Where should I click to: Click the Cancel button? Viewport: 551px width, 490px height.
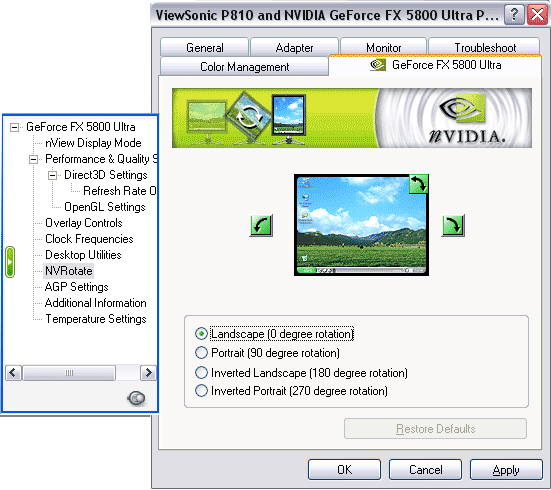tap(425, 469)
